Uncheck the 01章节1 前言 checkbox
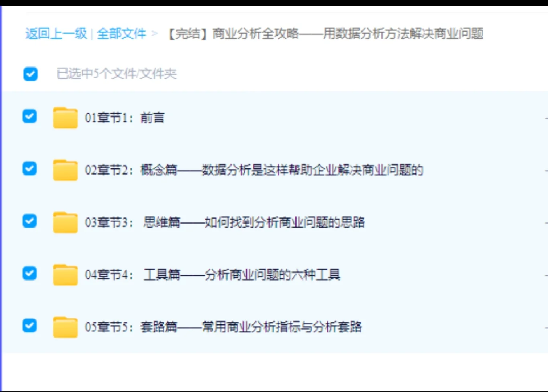Screen dimensions: 548x392 click(29, 117)
